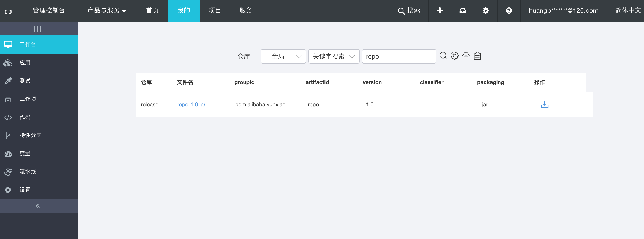Viewport: 644px width, 239px height.
Task: Click the classifier column header
Action: pos(432,82)
